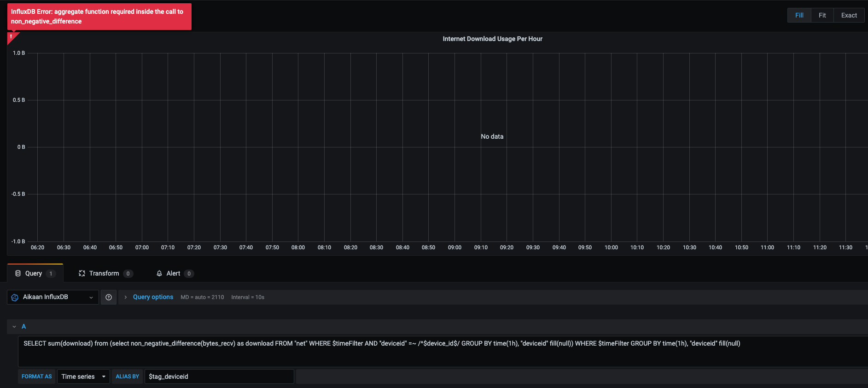868x388 pixels.
Task: Click the ALIAS BY label
Action: click(127, 376)
